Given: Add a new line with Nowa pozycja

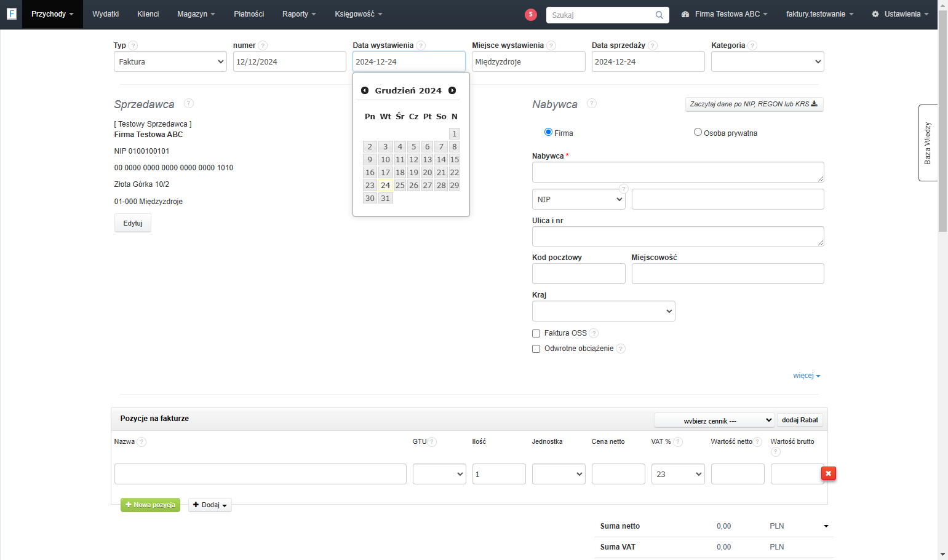Looking at the screenshot, I should 150,505.
